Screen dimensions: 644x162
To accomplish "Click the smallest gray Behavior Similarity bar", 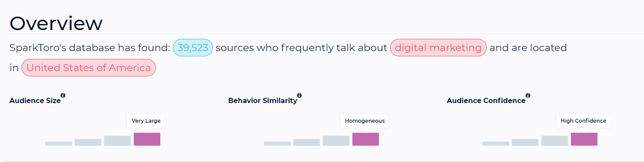I will (277, 143).
